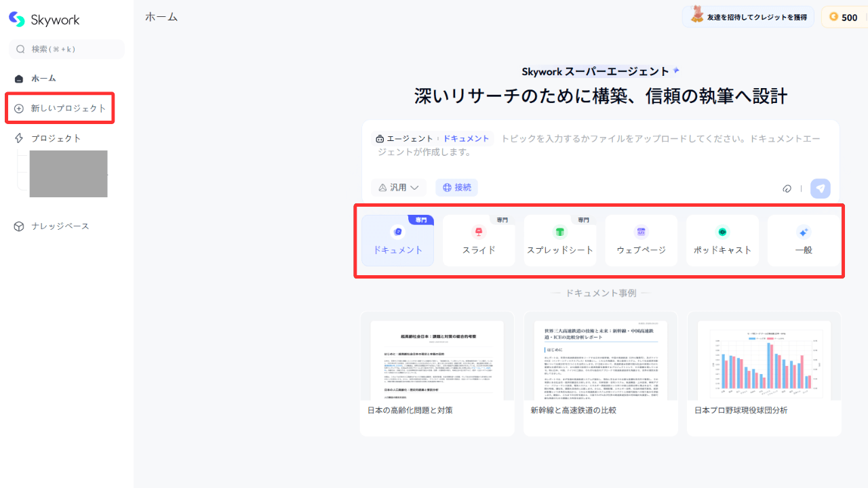This screenshot has width=868, height=488.
Task: Click the lightning プロジェクト icon
Action: [x=19, y=138]
